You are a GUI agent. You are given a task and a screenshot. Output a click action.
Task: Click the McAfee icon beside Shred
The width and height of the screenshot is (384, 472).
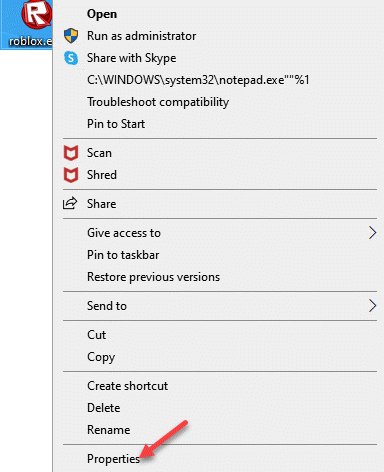coord(71,175)
